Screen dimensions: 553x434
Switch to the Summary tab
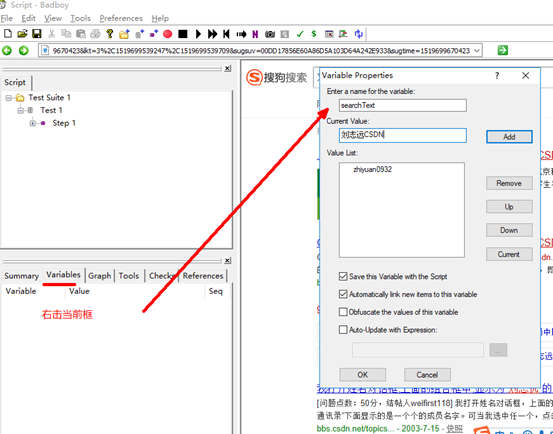click(x=22, y=276)
